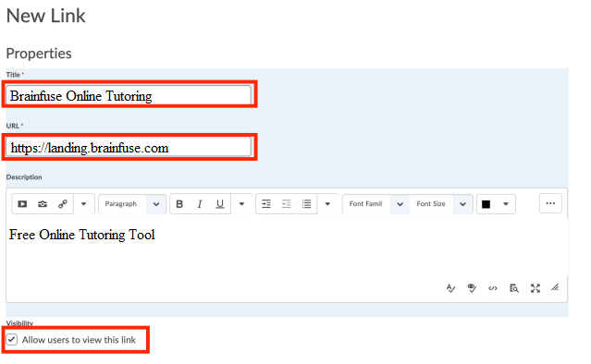The width and height of the screenshot is (591, 364).
Task: Click the Insert Quicklink chain icon
Action: [x=63, y=204]
